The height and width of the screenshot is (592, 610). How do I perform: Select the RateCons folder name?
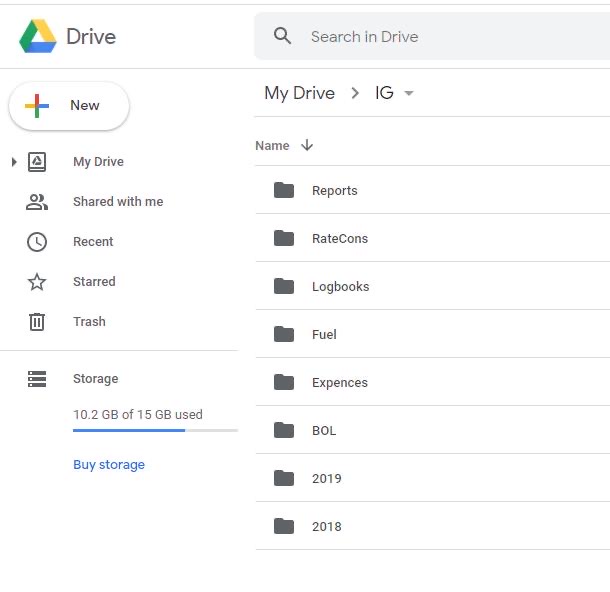point(340,238)
